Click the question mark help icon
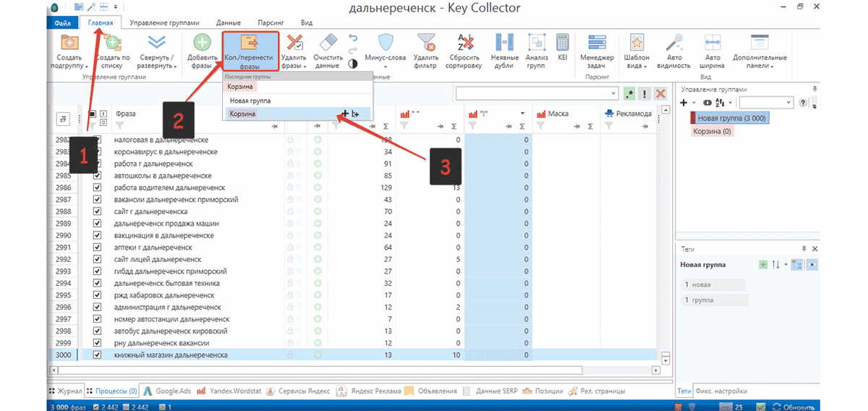 point(803,103)
